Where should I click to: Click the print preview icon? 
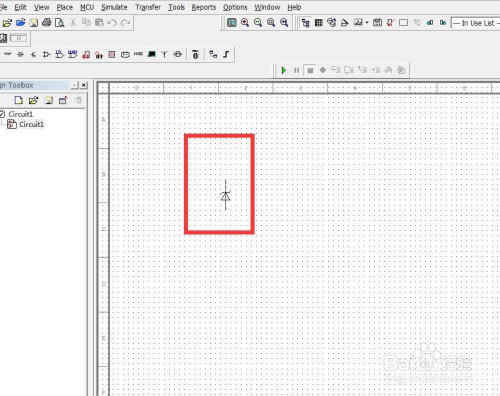click(60, 23)
